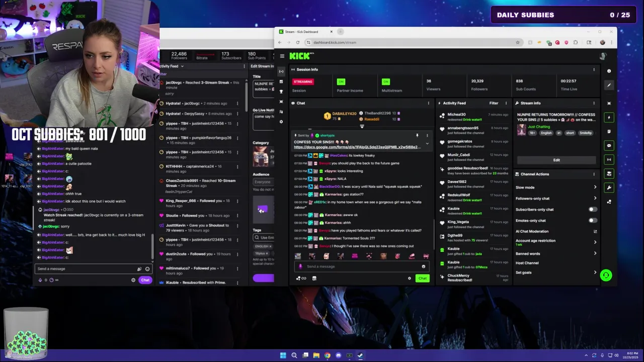This screenshot has height=362, width=644.
Task: Open the emote picker in Kick chat input
Action: click(x=424, y=266)
